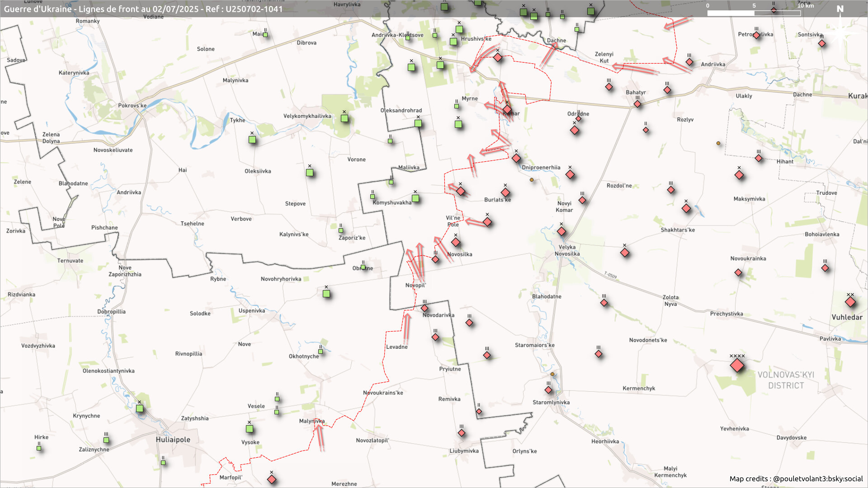Select the green battalion marker near Okhotnyche
The image size is (868, 488).
321,351
